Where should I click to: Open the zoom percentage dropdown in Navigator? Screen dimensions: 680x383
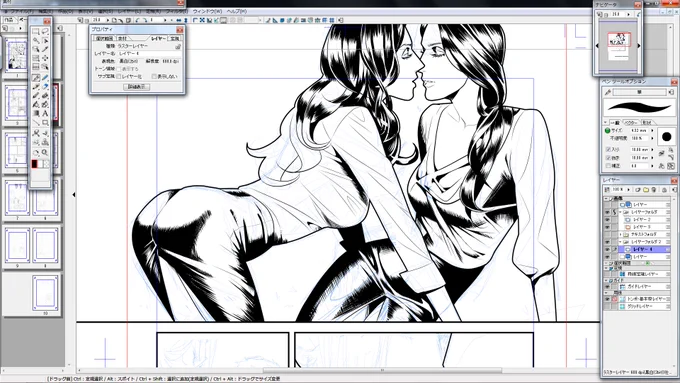[x=628, y=14]
